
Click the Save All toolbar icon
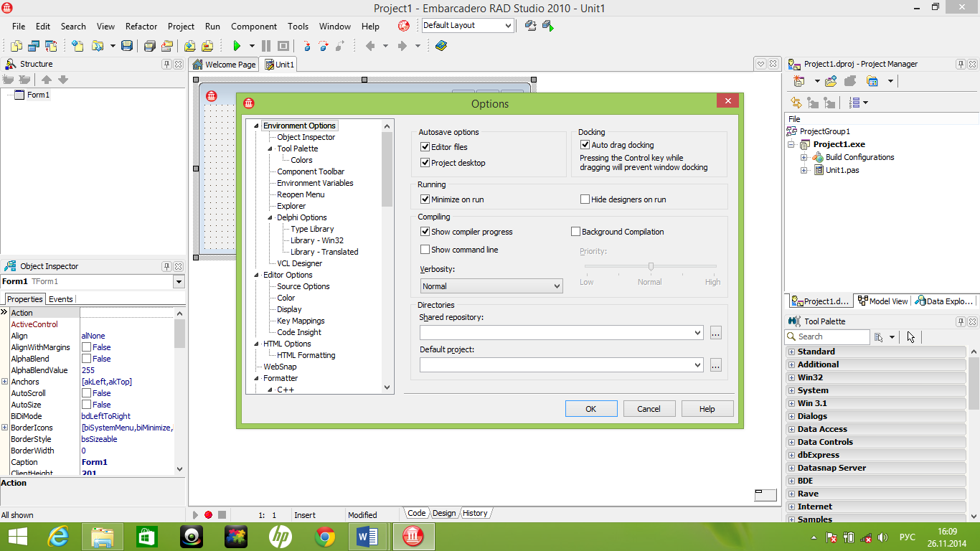tap(149, 46)
